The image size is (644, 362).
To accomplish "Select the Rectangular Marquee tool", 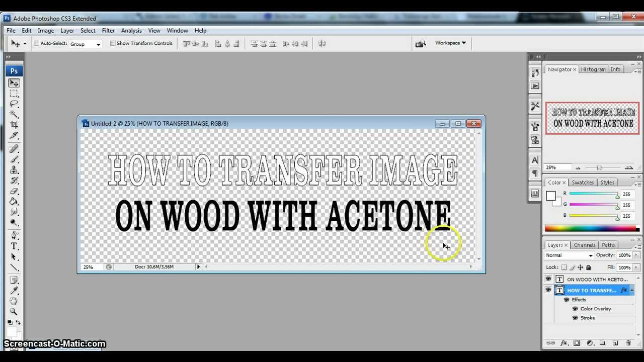I will (14, 94).
